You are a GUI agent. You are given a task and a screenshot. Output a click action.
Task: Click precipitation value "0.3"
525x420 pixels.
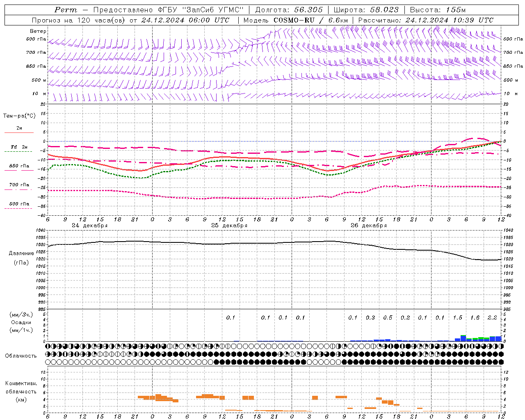(370, 318)
